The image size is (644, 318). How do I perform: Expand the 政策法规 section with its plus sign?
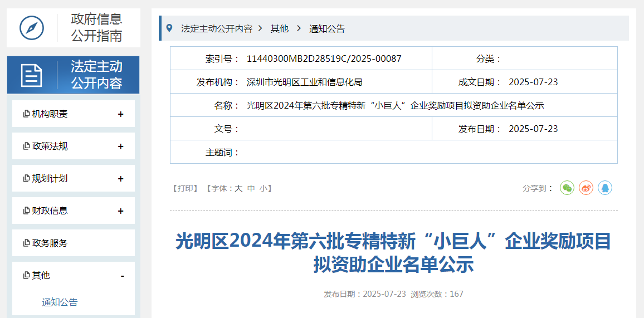tap(121, 146)
